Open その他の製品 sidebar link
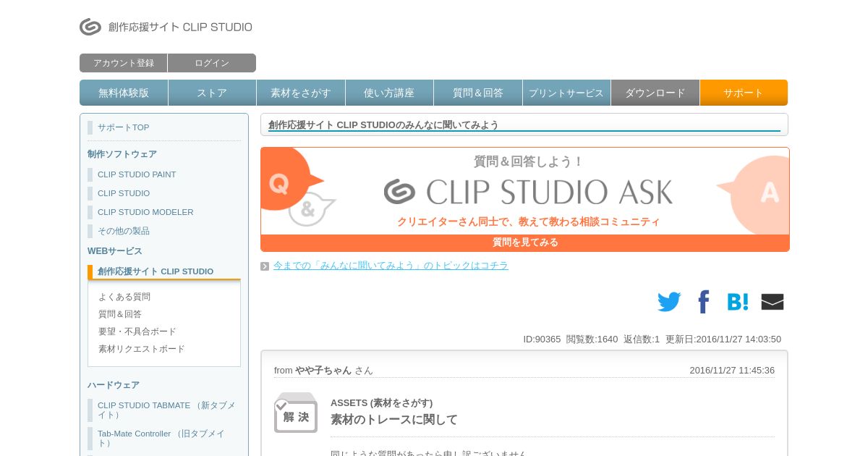 tap(124, 231)
